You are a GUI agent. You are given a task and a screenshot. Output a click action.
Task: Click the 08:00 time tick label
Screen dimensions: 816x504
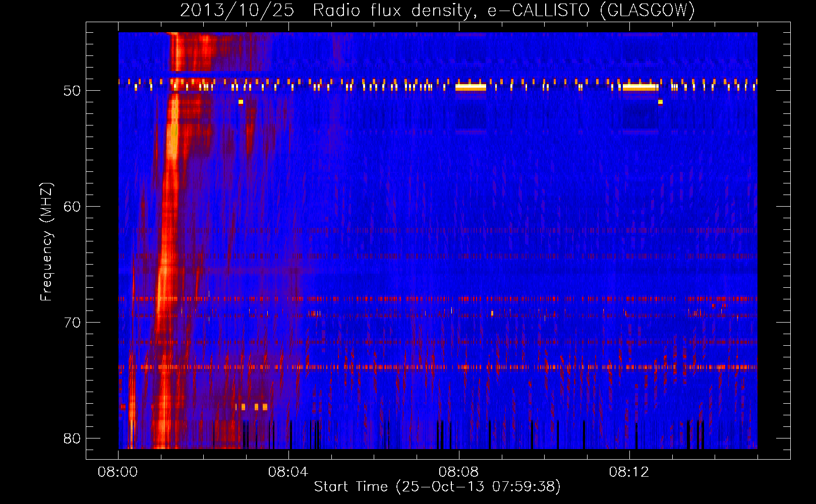pos(118,472)
